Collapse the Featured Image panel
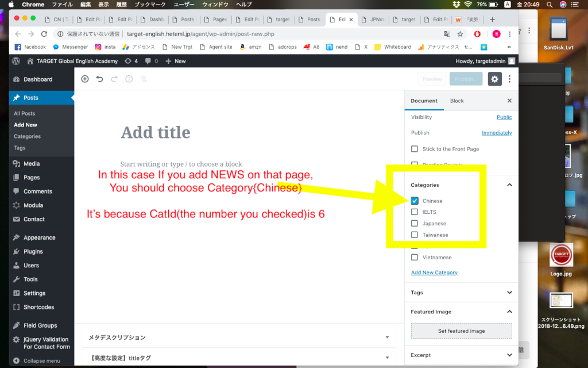588x368 pixels. tap(509, 312)
